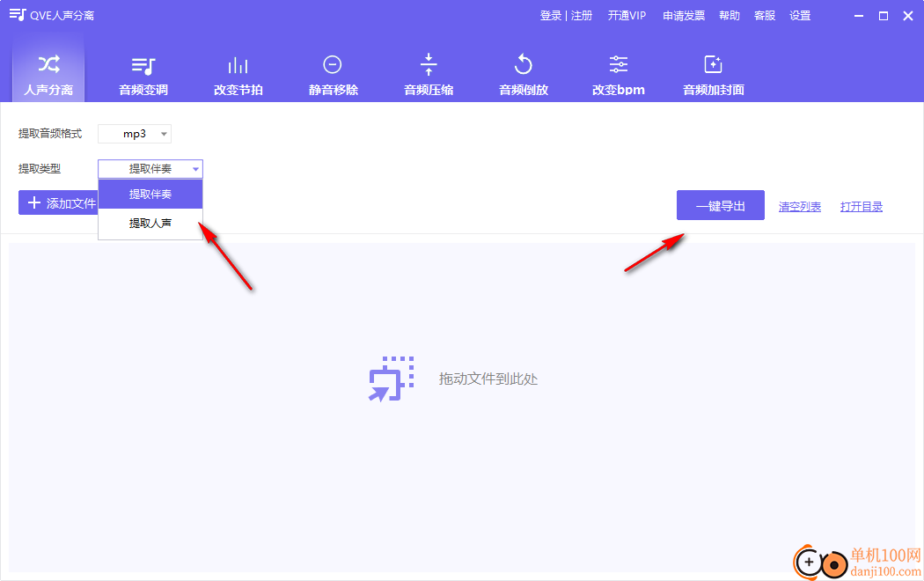Open the 设置 settings menu
Viewport: 924px width, 581px height.
pyautogui.click(x=800, y=15)
